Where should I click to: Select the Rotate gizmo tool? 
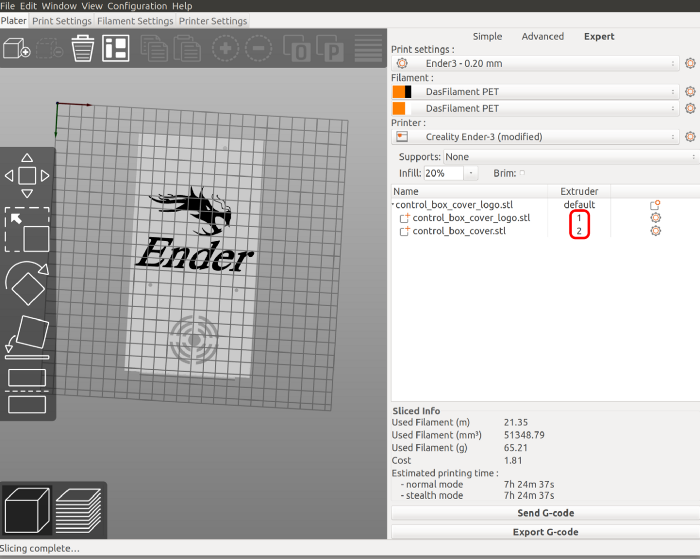tap(27, 286)
